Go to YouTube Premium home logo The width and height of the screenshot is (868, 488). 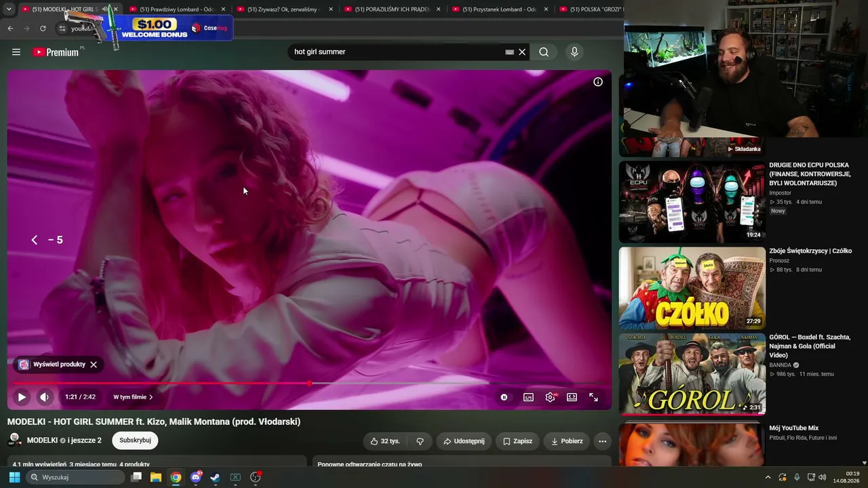pyautogui.click(x=56, y=52)
